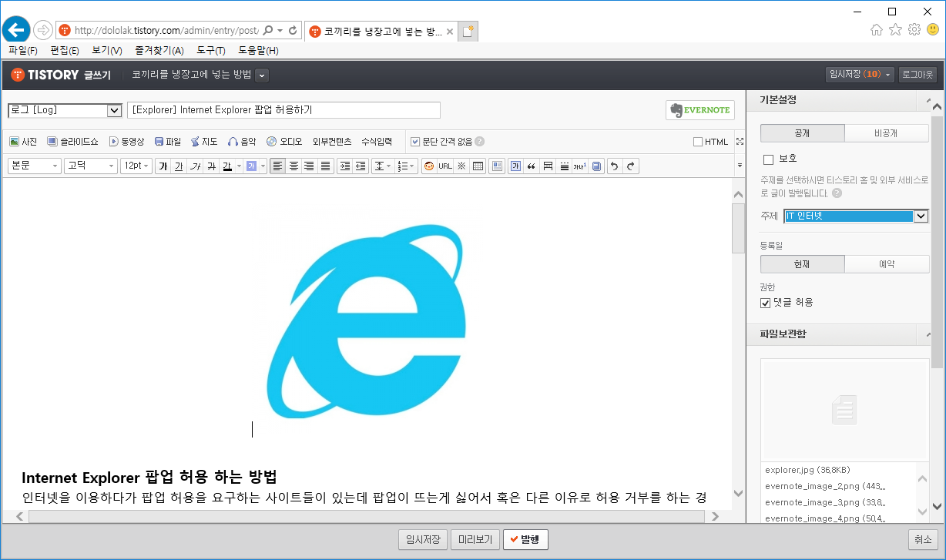Image resolution: width=946 pixels, height=560 pixels.
Task: Open the line spacing dropdown
Action: 382,166
